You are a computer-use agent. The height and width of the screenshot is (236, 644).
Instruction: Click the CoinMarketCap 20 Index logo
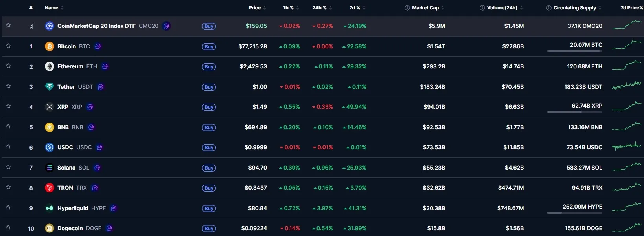coord(49,26)
